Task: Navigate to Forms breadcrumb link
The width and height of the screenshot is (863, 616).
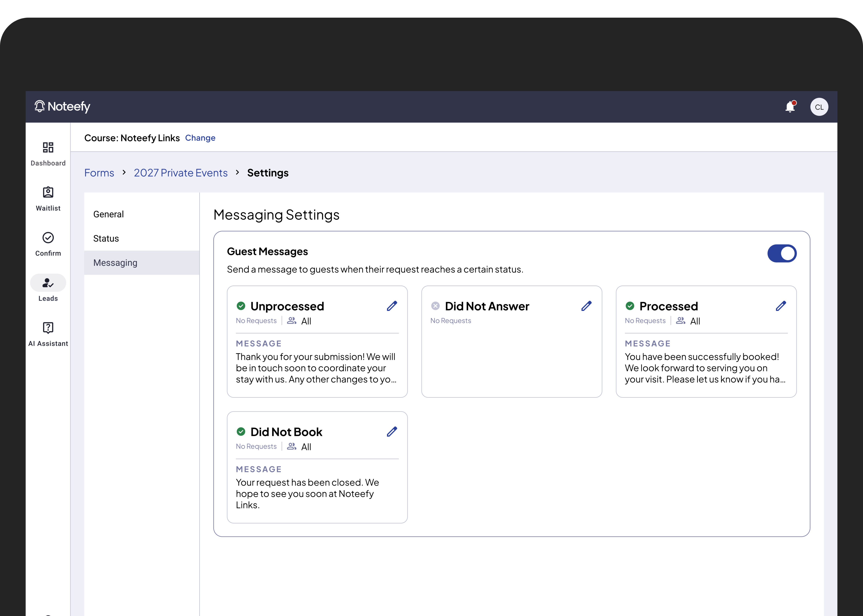Action: click(99, 173)
